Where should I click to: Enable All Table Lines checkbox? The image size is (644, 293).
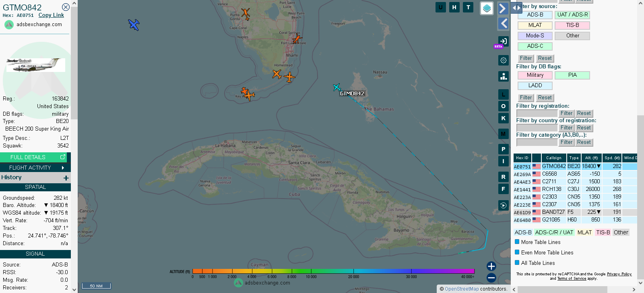pos(517,263)
